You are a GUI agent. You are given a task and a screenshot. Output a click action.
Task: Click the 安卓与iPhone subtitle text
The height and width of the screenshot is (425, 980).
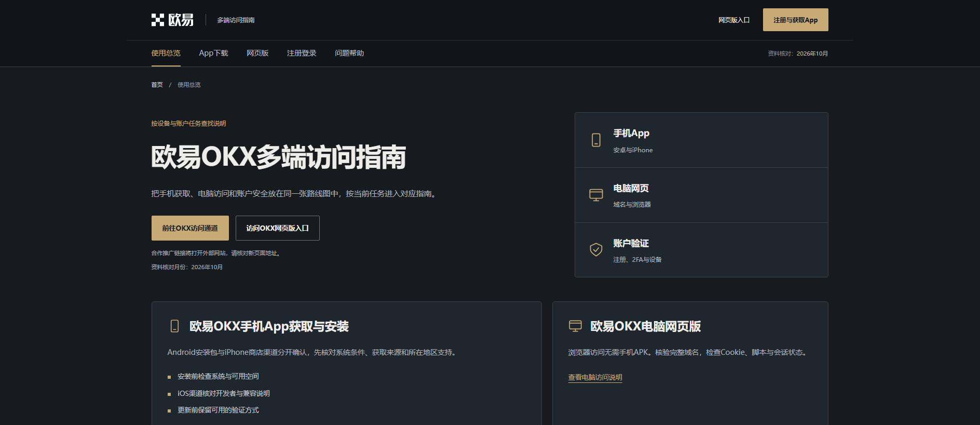pyautogui.click(x=633, y=150)
